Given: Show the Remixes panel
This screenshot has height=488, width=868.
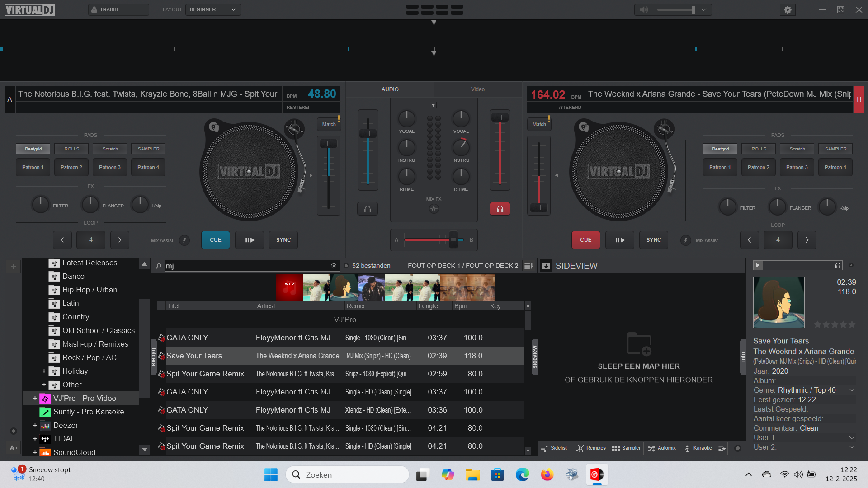Looking at the screenshot, I should (x=591, y=448).
